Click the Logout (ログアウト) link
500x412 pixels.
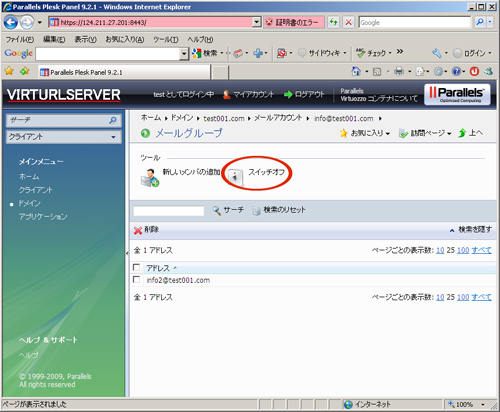(x=304, y=94)
